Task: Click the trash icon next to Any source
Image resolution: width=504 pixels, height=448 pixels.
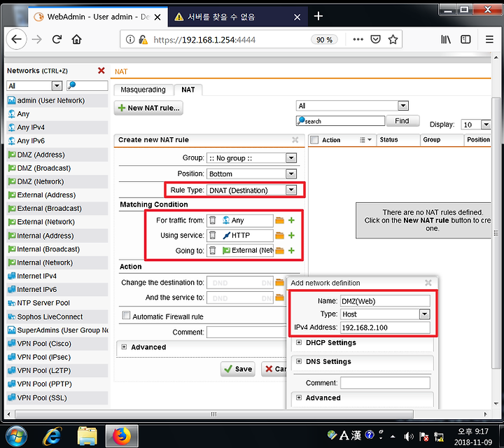Action: tap(213, 220)
